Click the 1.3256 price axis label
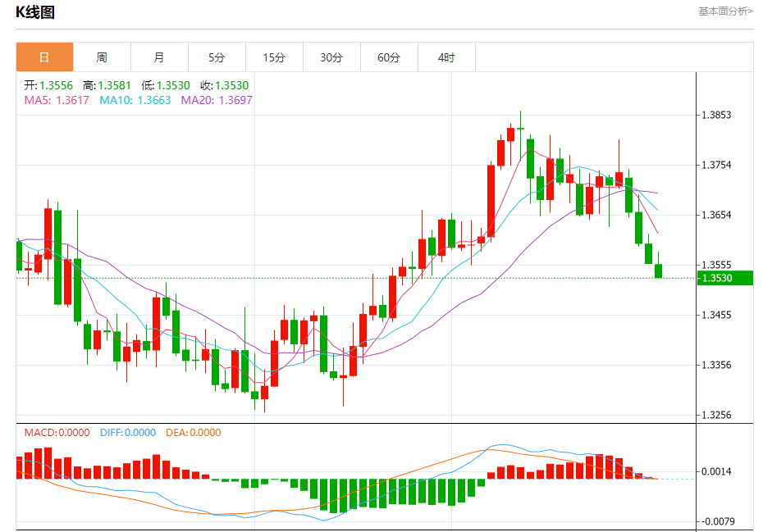 tap(716, 415)
